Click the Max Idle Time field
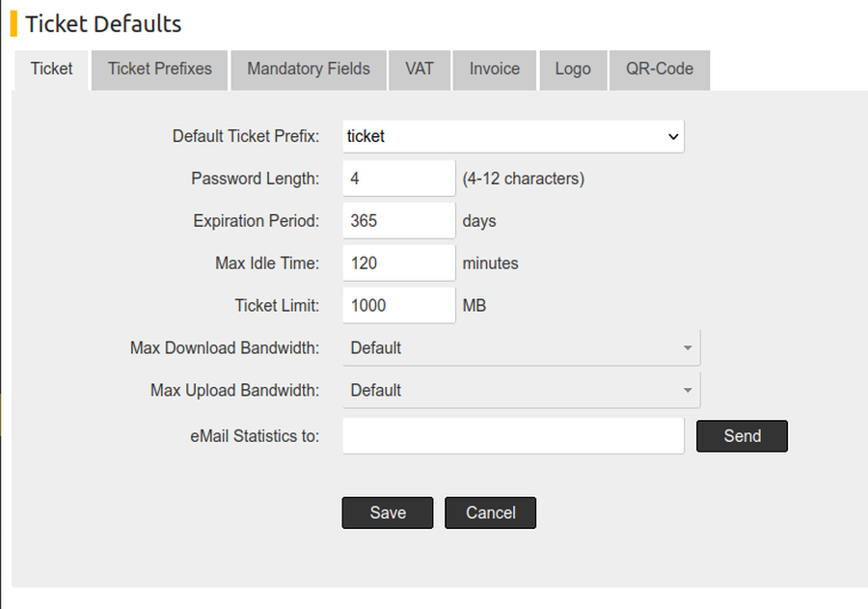Screen dimensions: 868x609 pos(398,263)
